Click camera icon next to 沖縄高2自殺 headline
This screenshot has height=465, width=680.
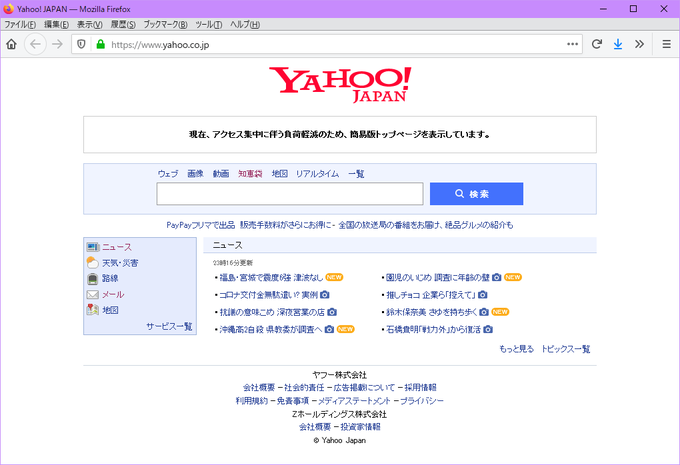[329, 330]
